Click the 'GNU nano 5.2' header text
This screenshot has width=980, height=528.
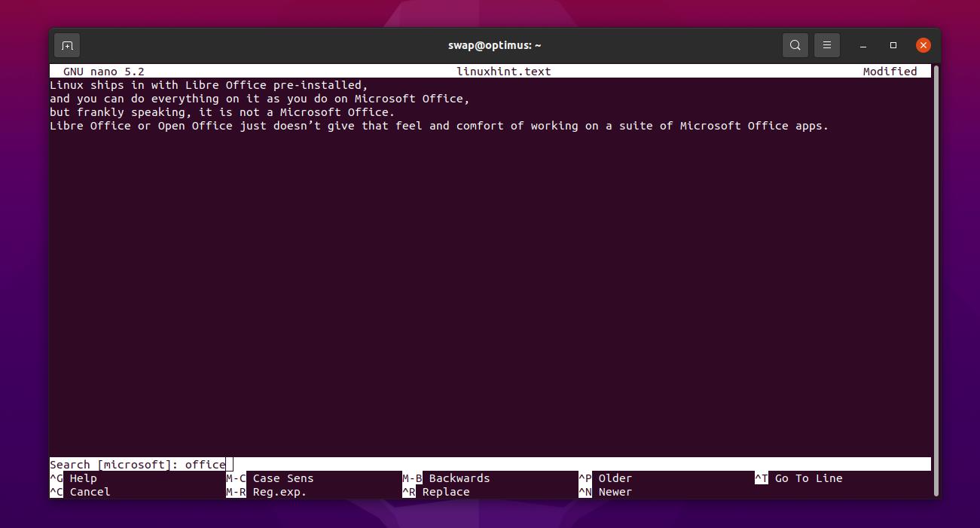coord(104,72)
